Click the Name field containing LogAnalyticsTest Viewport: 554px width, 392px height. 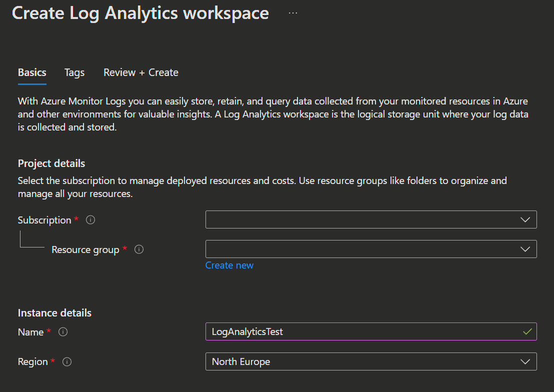click(x=371, y=331)
